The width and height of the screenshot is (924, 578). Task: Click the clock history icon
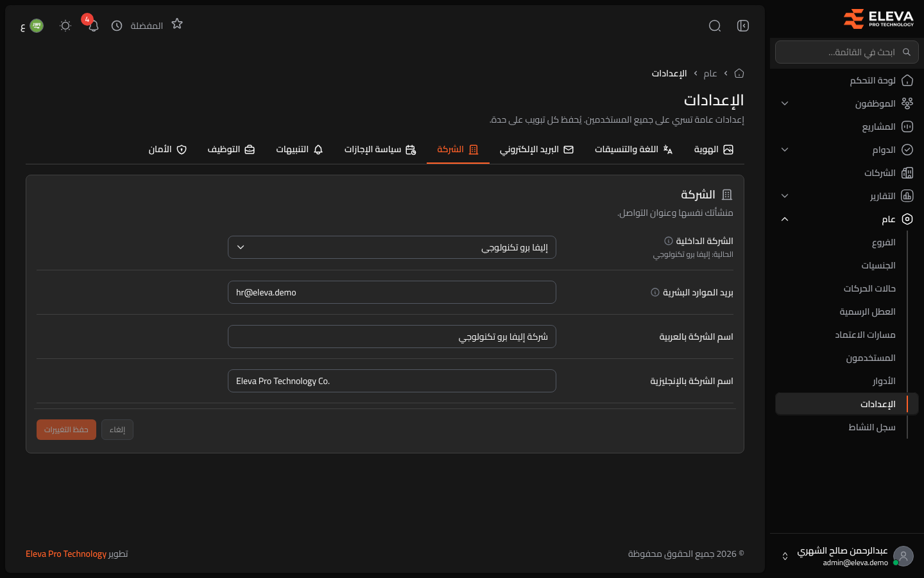click(117, 26)
